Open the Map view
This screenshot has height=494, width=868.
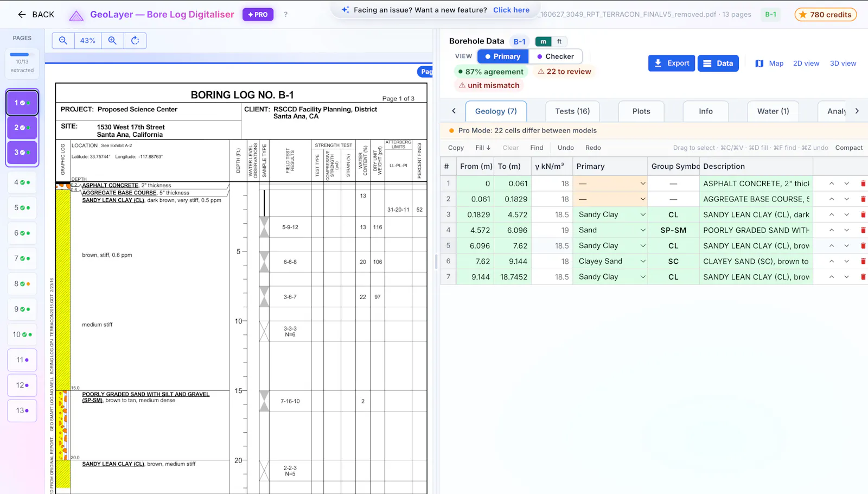point(769,64)
